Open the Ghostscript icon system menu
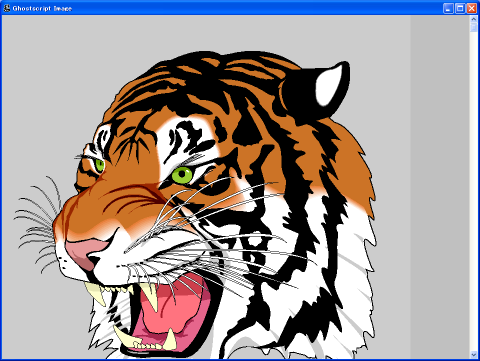The width and height of the screenshot is (480, 361). (6, 8)
